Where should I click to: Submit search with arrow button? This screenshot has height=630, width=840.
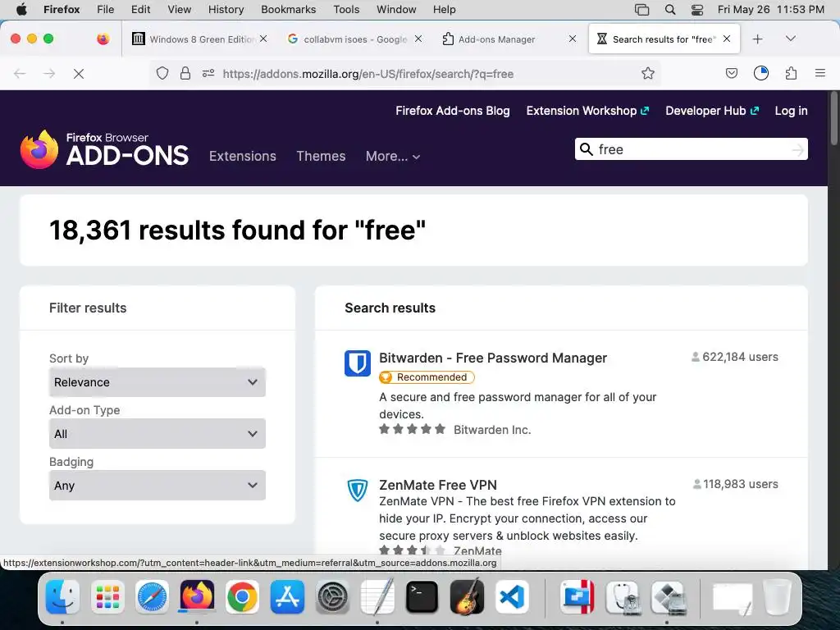(797, 149)
